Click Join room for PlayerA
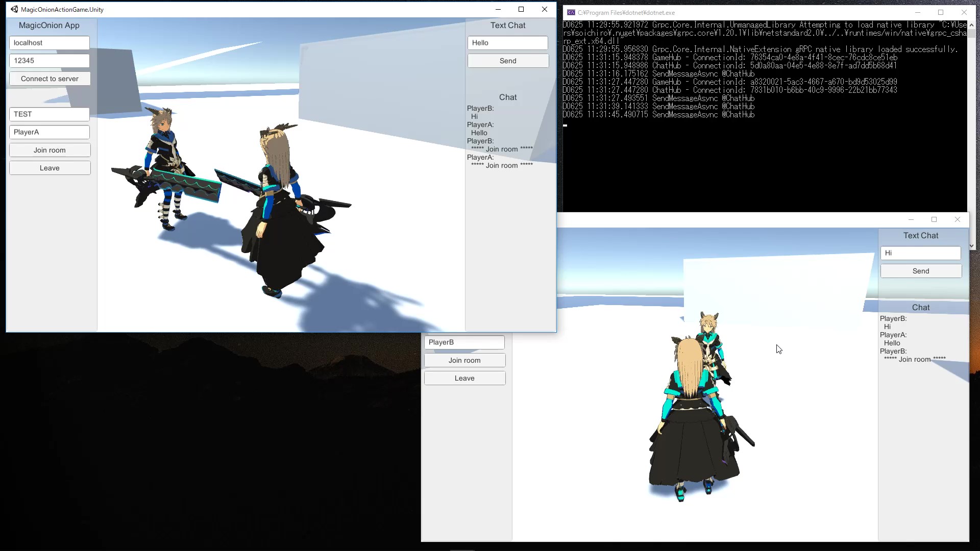The height and width of the screenshot is (551, 980). point(50,150)
